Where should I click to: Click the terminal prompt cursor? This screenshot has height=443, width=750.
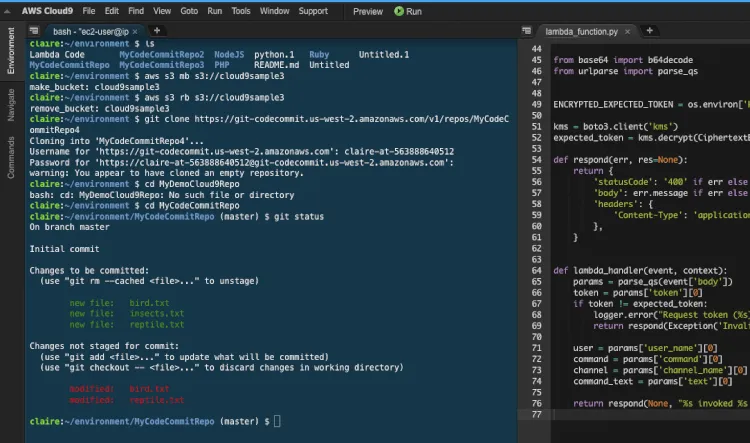tap(277, 421)
